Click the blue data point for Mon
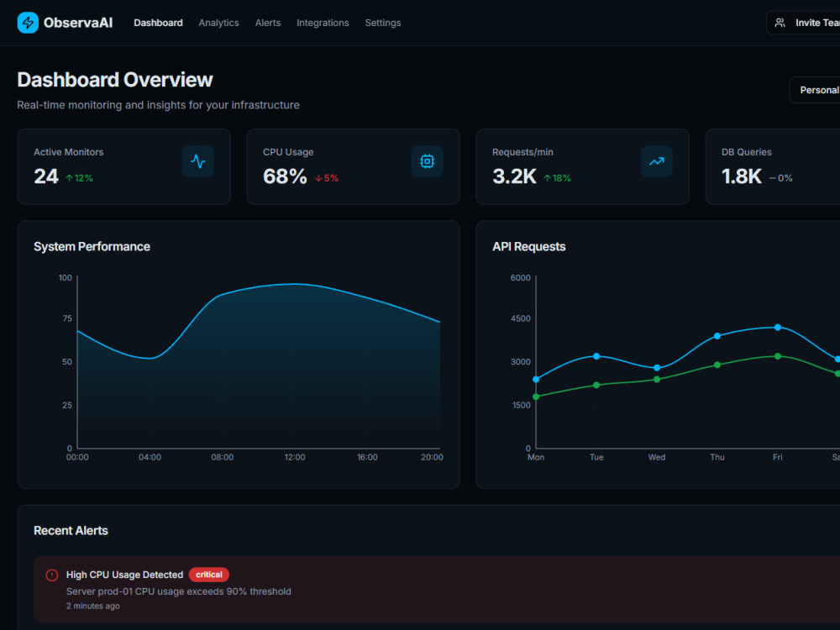The image size is (840, 630). coord(536,380)
